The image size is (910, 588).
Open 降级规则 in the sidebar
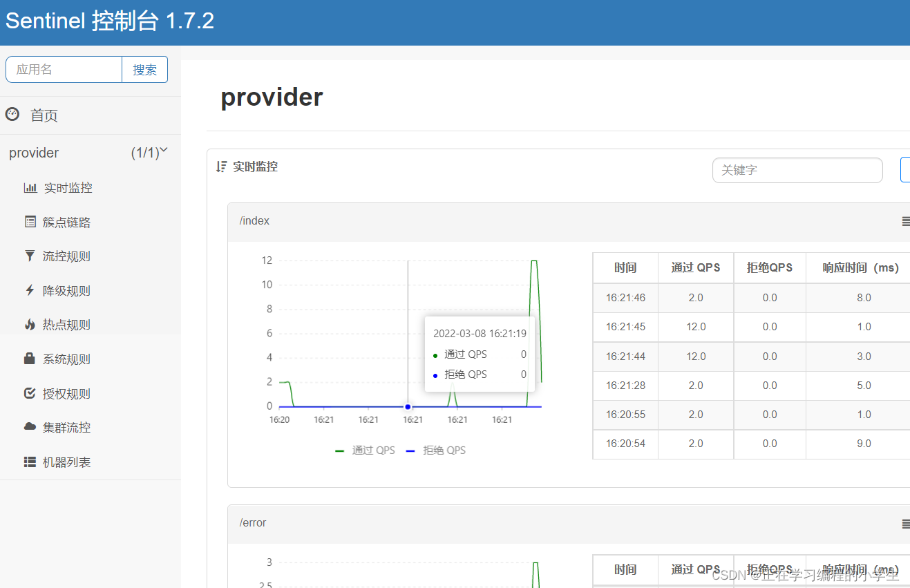[x=66, y=291]
